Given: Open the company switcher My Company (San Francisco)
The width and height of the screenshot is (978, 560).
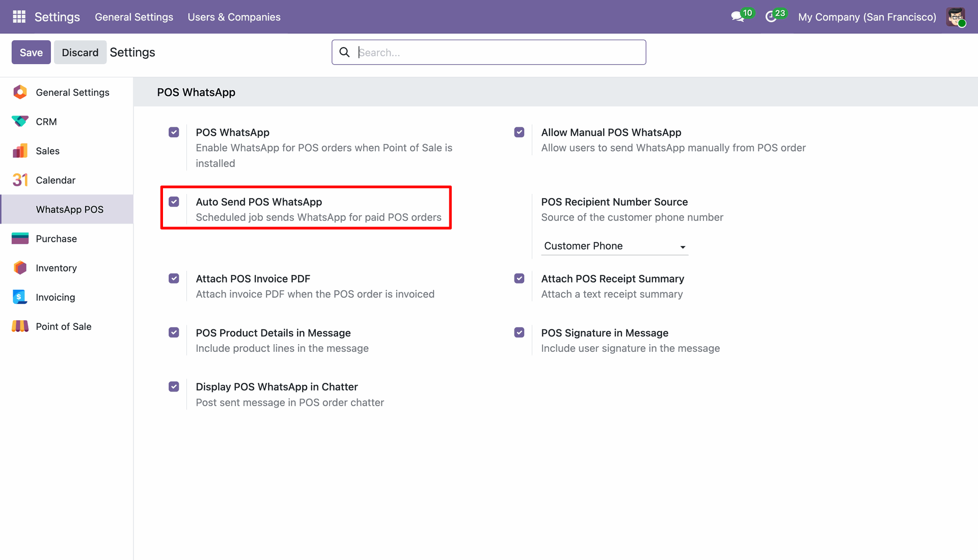Looking at the screenshot, I should point(867,17).
